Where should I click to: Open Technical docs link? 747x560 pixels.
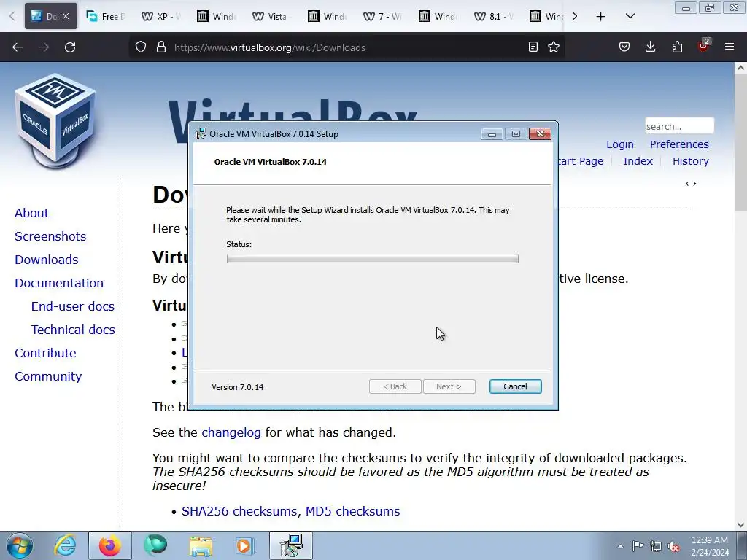73,330
